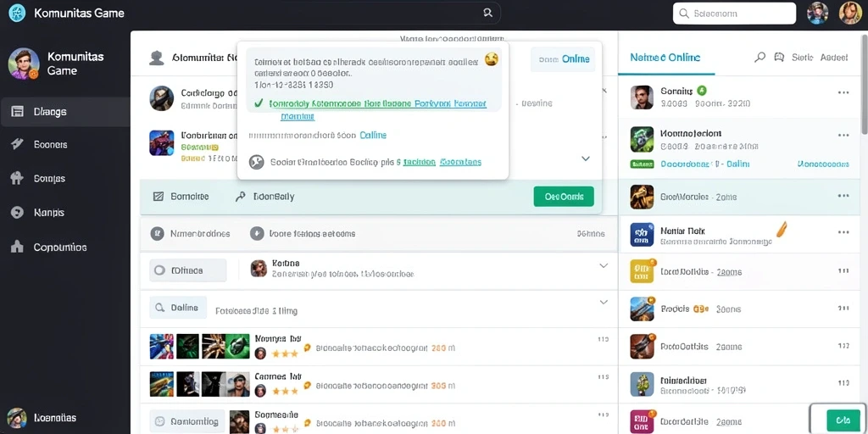The image size is (868, 434).
Task: Click the search icon in the Online panel header
Action: pos(760,57)
